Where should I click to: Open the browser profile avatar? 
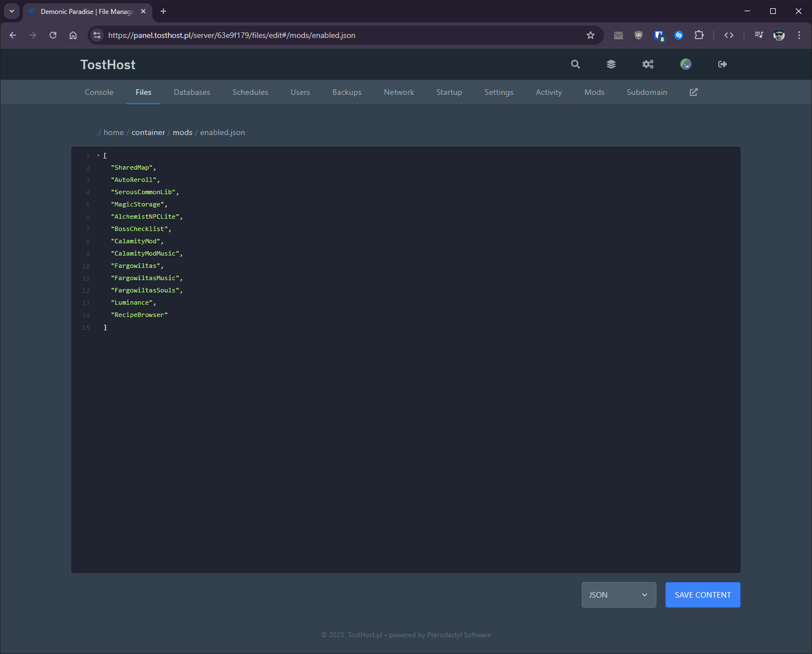pyautogui.click(x=779, y=35)
